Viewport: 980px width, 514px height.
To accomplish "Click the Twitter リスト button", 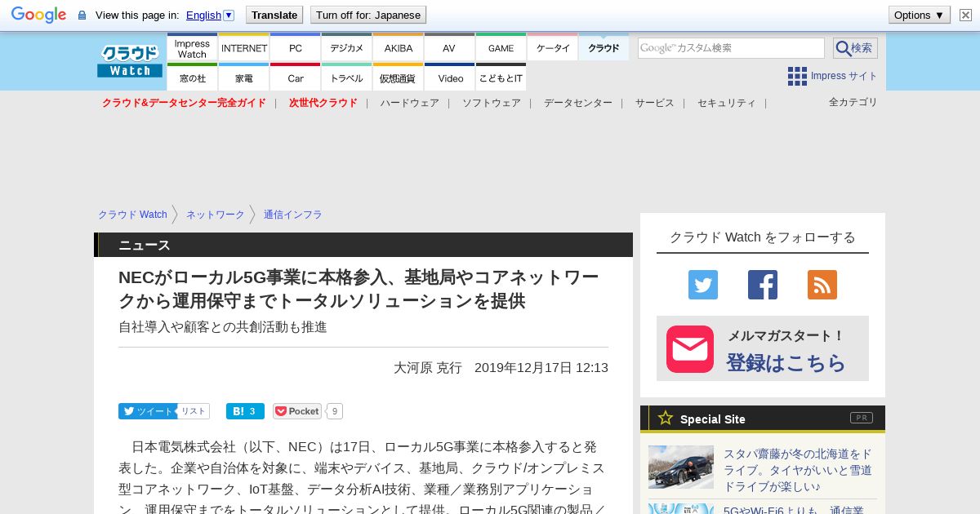I will point(194,411).
